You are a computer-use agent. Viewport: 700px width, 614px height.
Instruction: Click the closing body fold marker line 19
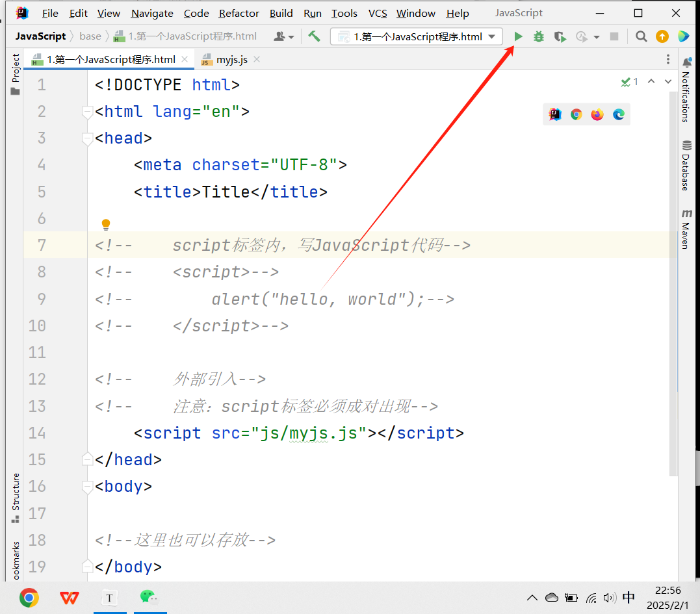(87, 567)
